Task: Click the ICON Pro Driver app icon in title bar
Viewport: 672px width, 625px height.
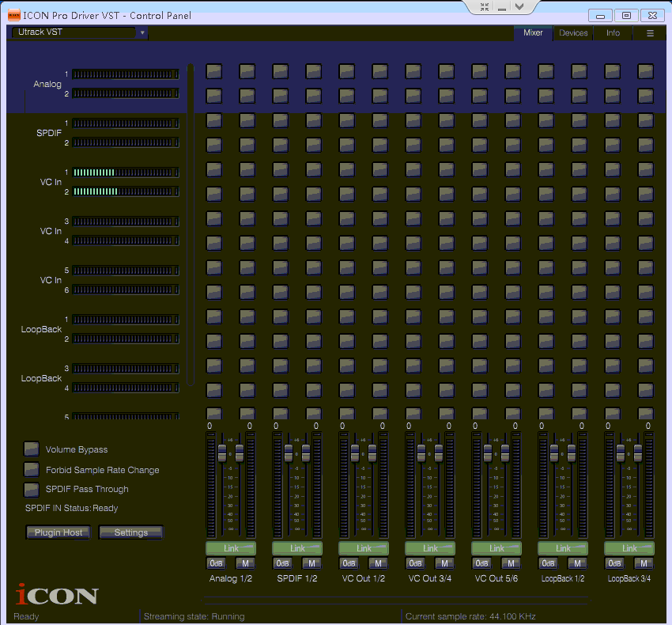Action: [13, 16]
